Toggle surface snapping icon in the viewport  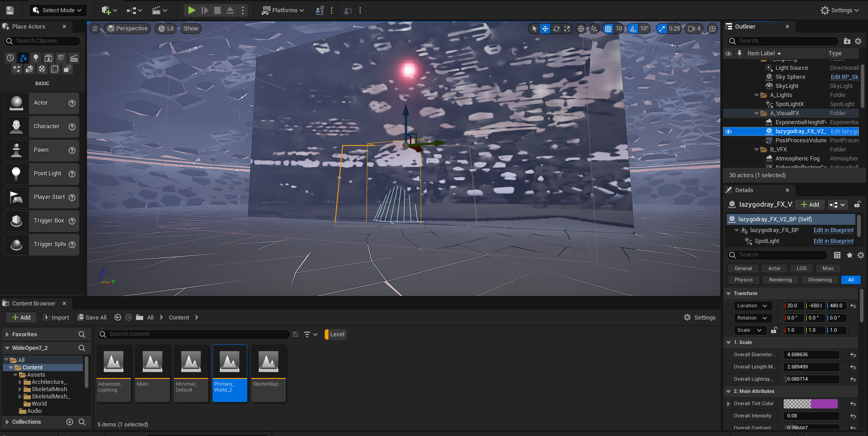[x=594, y=29]
